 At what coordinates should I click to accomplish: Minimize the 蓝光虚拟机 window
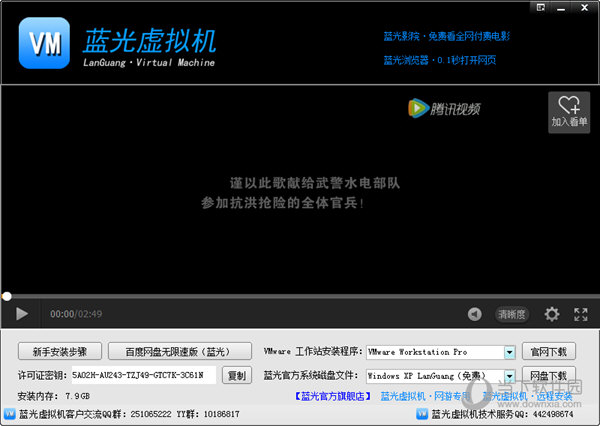pos(561,8)
